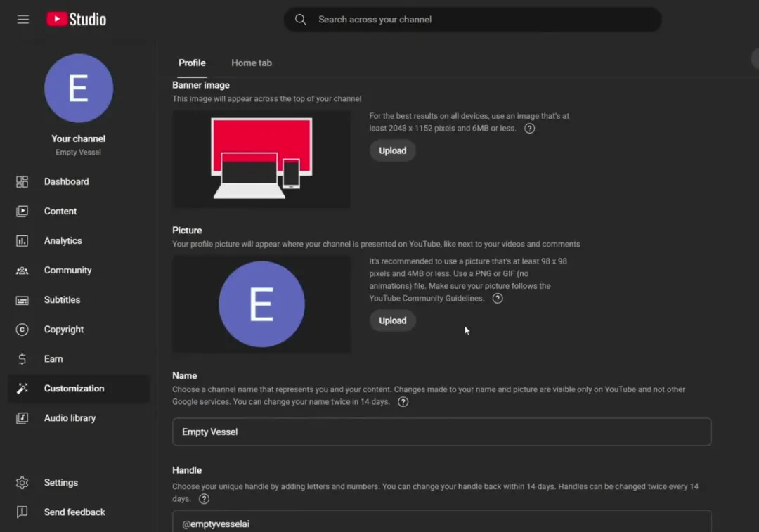Click help icon beside banner size info
This screenshot has height=532, width=759.
(530, 129)
